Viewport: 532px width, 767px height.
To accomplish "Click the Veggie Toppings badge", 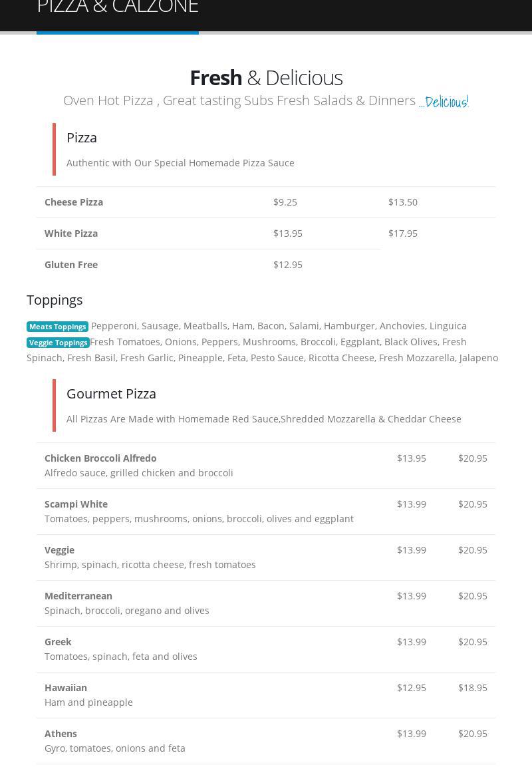I will [x=58, y=343].
